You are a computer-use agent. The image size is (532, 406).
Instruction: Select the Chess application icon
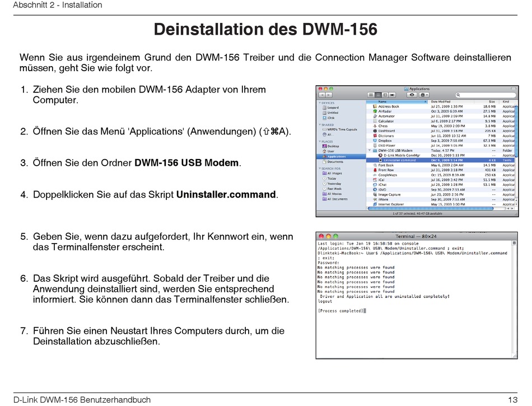pyautogui.click(x=375, y=126)
